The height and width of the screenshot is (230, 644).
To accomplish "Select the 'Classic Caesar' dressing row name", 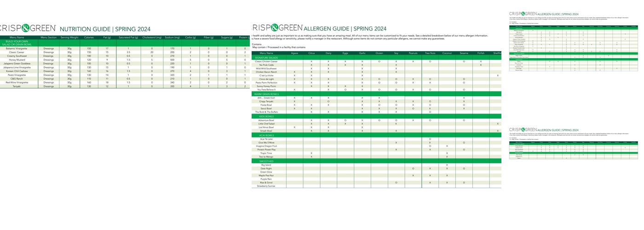I will [17, 52].
